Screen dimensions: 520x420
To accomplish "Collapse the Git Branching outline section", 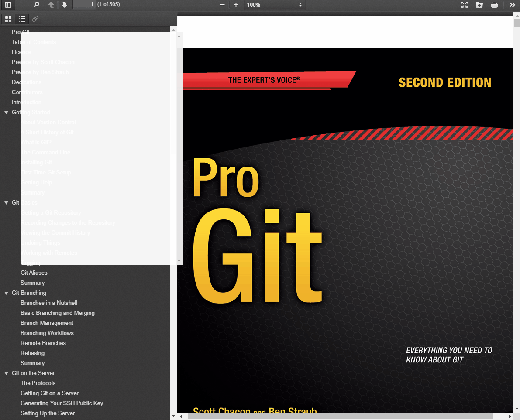I will coord(7,293).
